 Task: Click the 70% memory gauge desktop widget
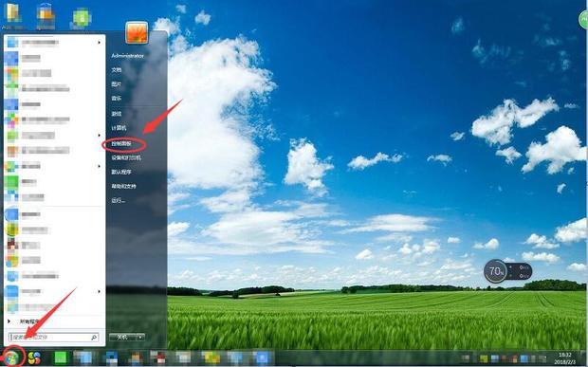click(x=507, y=271)
